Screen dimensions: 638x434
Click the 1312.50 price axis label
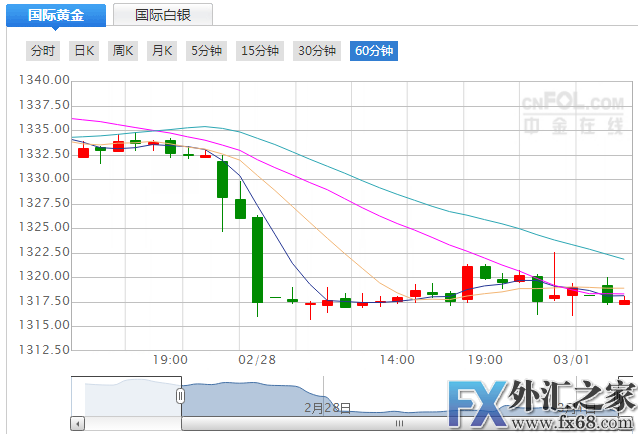pos(44,349)
